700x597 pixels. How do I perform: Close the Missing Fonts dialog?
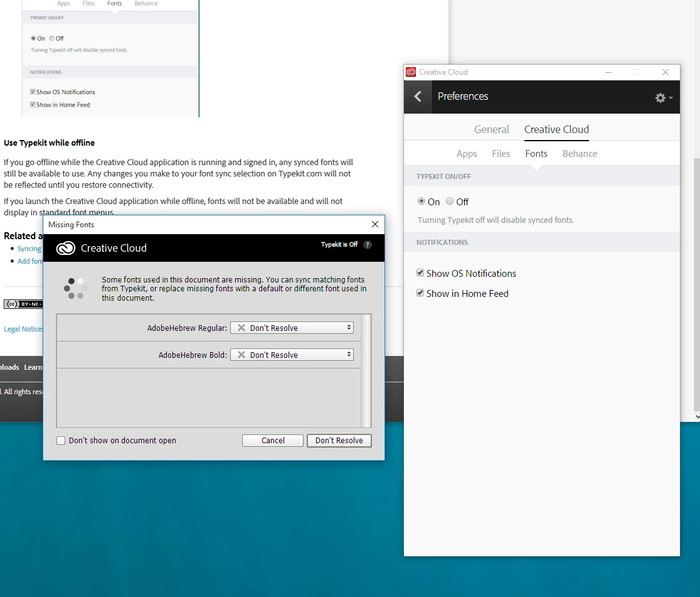coord(375,224)
